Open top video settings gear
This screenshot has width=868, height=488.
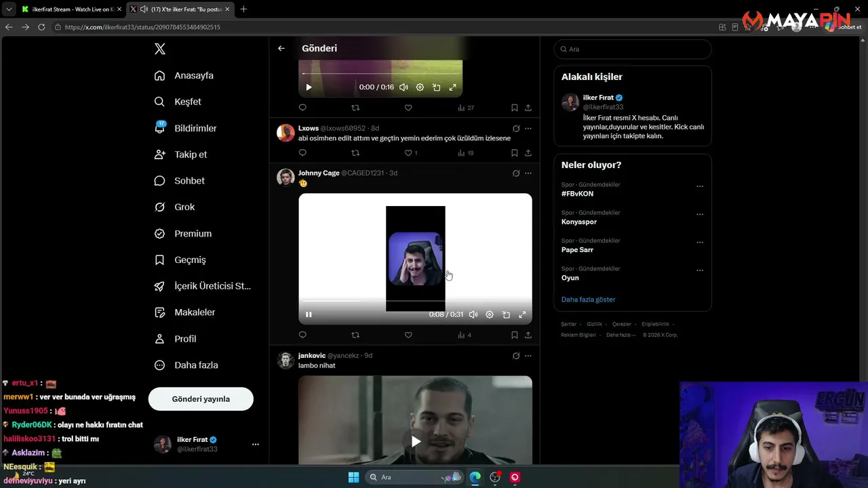pyautogui.click(x=420, y=87)
